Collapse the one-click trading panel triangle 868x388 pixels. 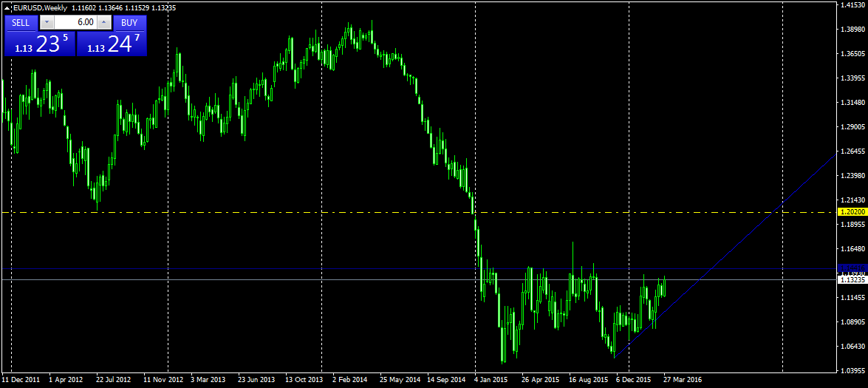[7, 8]
